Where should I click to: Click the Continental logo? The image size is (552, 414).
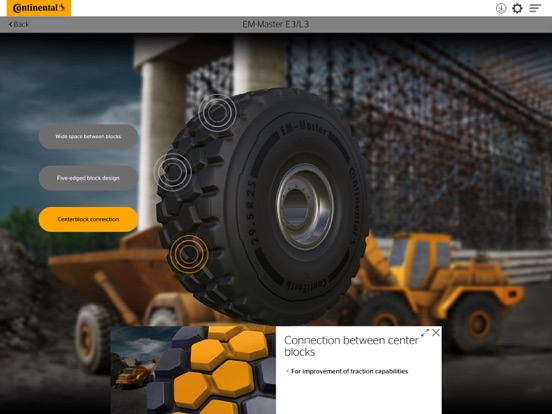pos(39,8)
